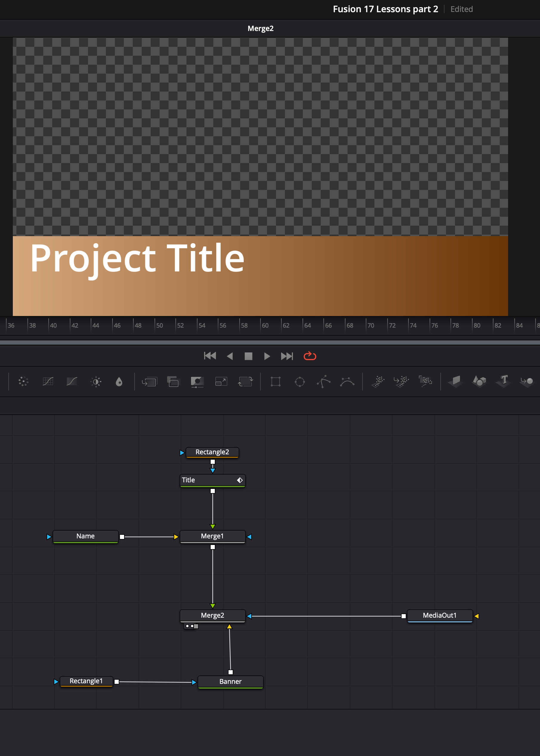Click the output square of Rectangle1 node
Screen dimensions: 540x756
click(x=117, y=681)
